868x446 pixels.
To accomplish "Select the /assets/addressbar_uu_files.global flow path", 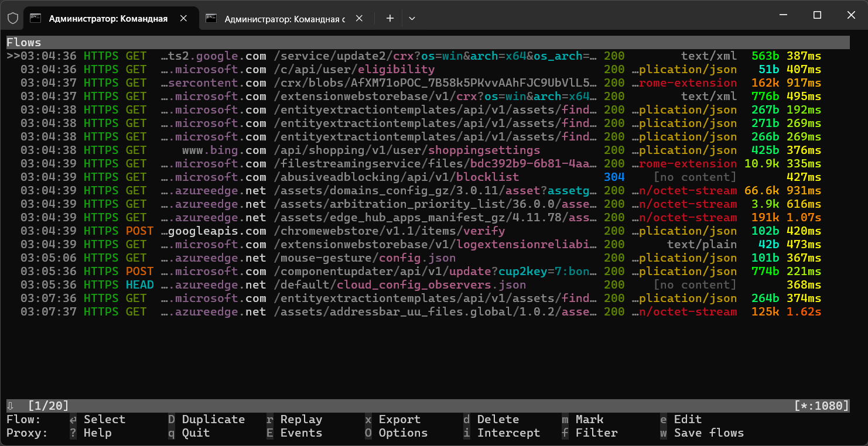I will click(x=435, y=312).
